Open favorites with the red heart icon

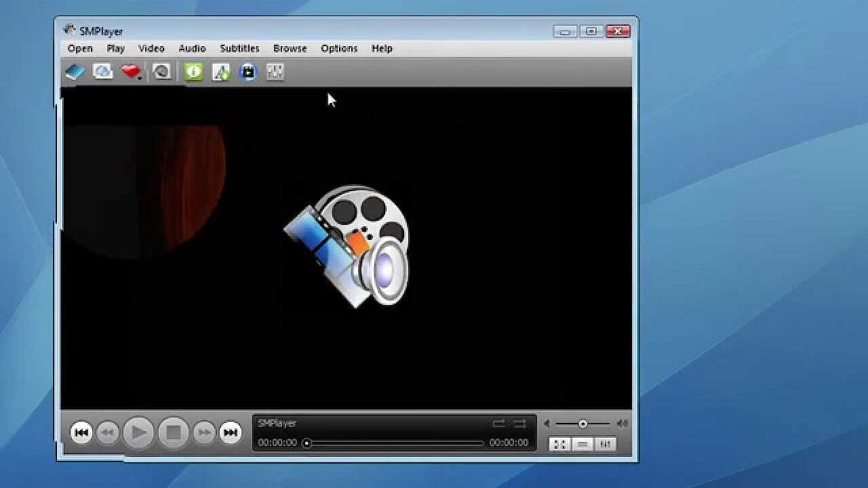tap(130, 71)
